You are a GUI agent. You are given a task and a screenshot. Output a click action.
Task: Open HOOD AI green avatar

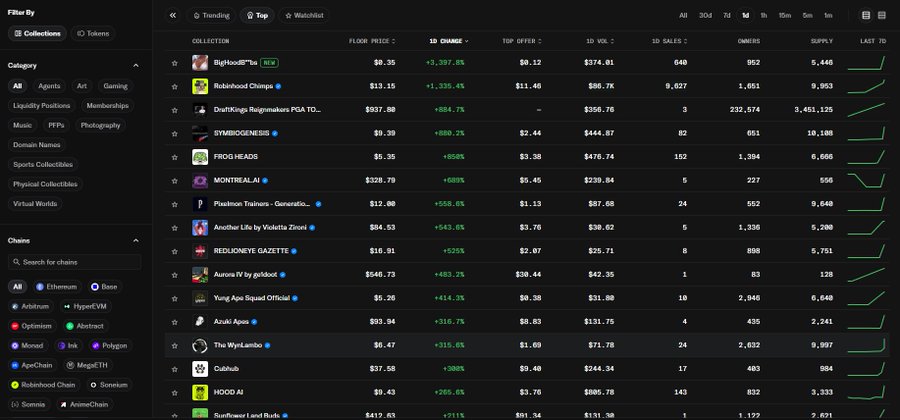coord(200,392)
